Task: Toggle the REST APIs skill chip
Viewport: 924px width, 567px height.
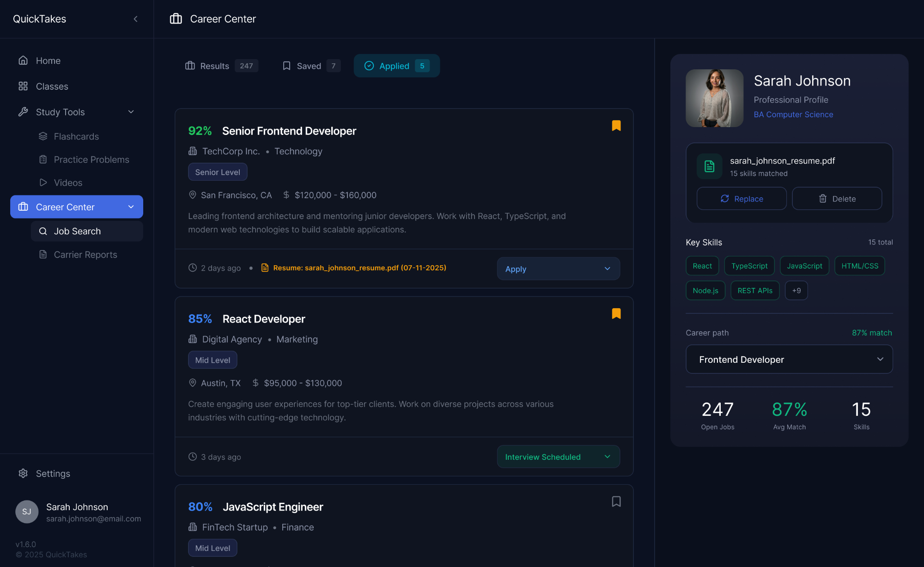Action: point(755,291)
